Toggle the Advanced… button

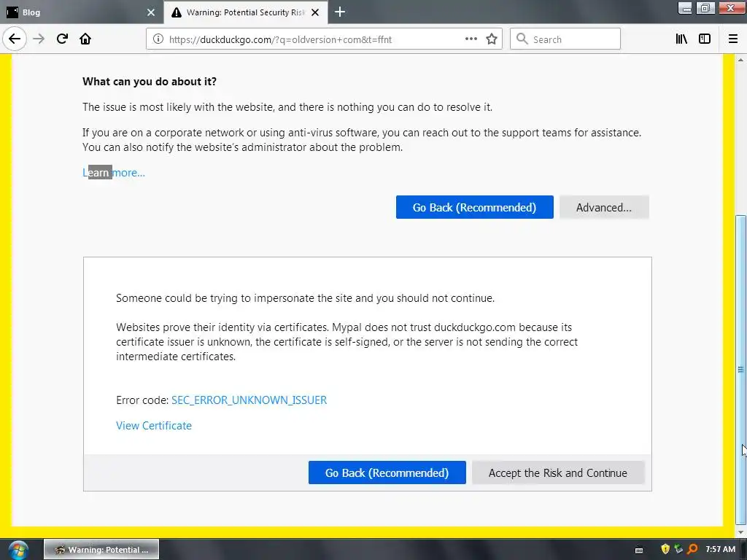[x=604, y=207]
